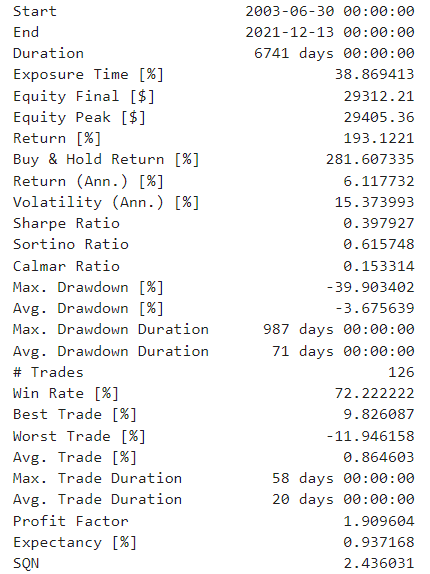Select the Win Rate value 72.222222
The height and width of the screenshot is (574, 430).
click(374, 394)
